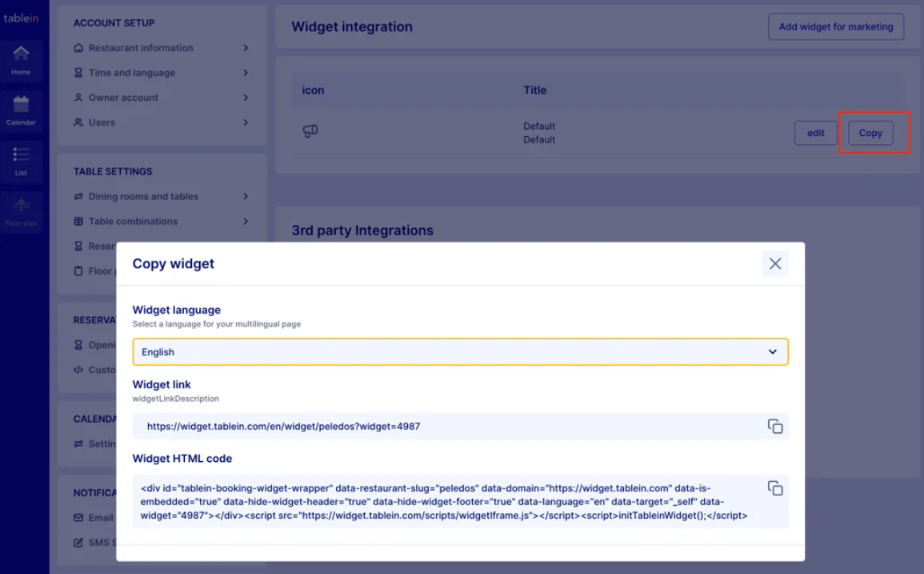Click the Widget link label
This screenshot has width=924, height=574.
pyautogui.click(x=162, y=384)
